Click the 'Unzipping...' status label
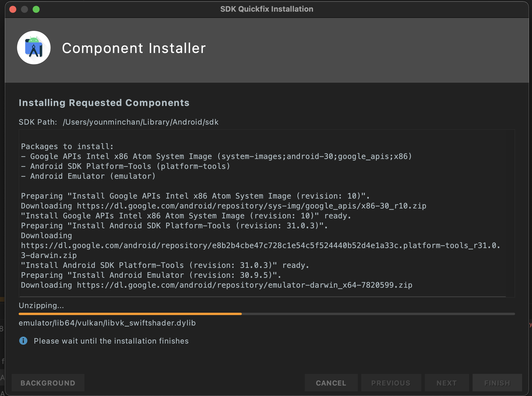532x396 pixels. point(41,305)
